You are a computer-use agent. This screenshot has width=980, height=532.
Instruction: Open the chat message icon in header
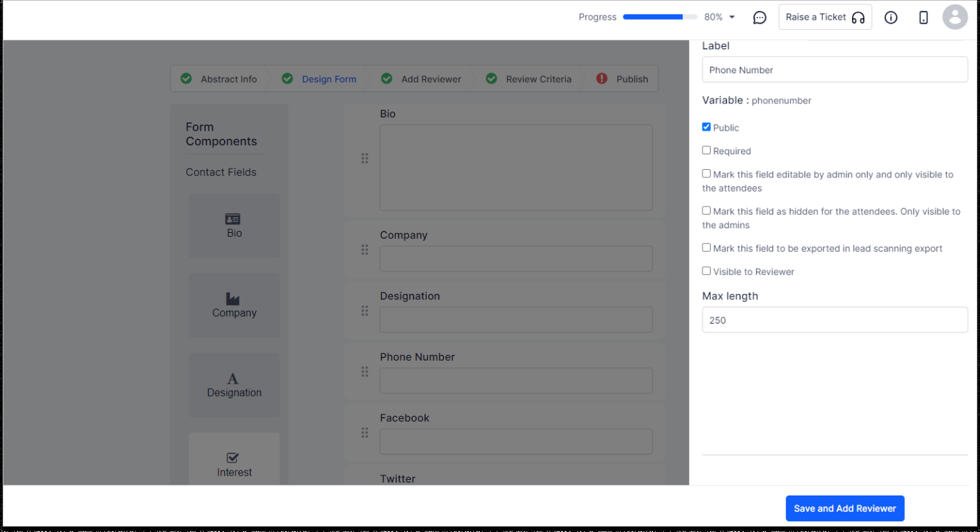pyautogui.click(x=759, y=18)
